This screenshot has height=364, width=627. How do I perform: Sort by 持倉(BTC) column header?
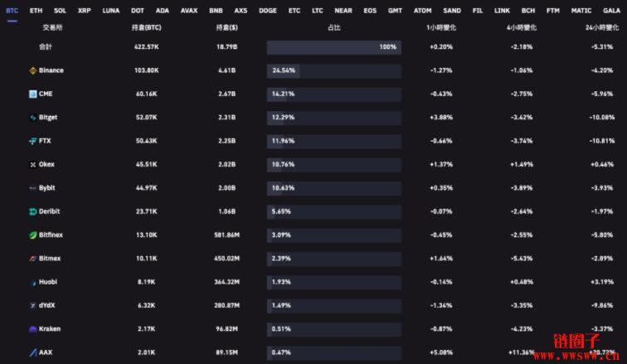pyautogui.click(x=146, y=27)
